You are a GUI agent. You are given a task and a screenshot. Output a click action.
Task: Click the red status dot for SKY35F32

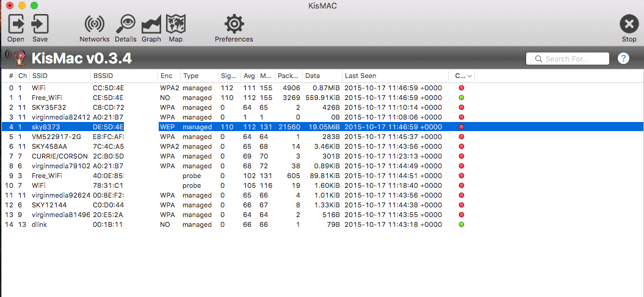point(461,107)
